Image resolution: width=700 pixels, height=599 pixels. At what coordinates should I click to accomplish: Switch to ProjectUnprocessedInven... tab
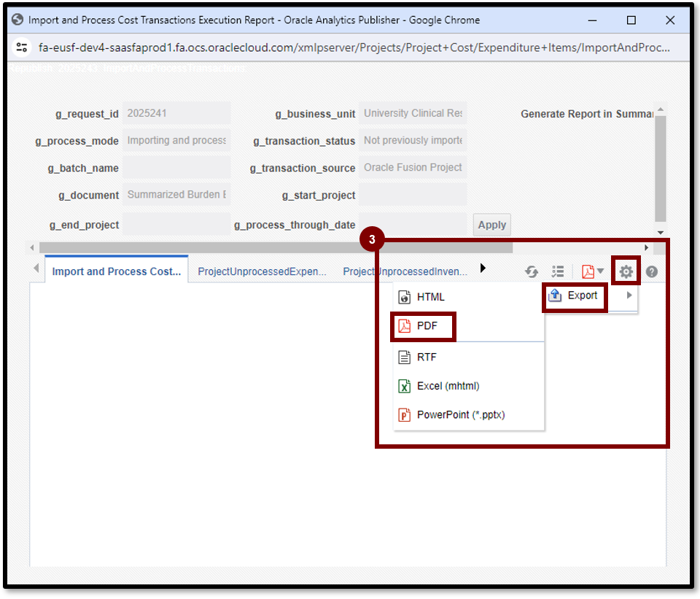click(405, 271)
